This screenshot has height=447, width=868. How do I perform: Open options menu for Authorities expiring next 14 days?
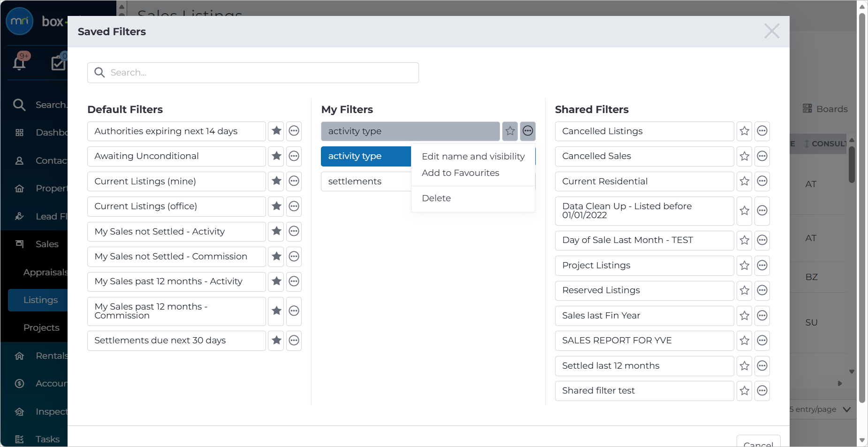[x=294, y=131]
